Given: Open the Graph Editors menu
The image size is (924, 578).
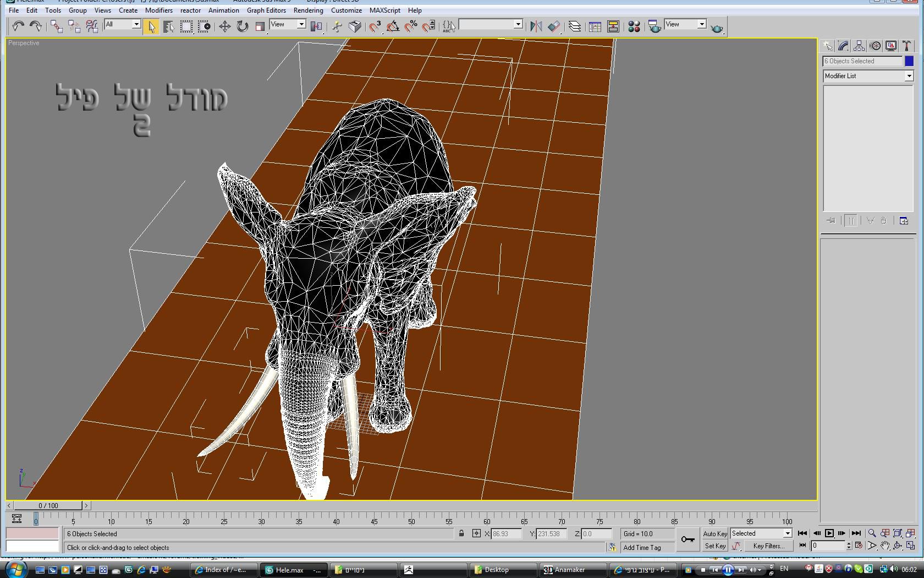Looking at the screenshot, I should pyautogui.click(x=266, y=10).
